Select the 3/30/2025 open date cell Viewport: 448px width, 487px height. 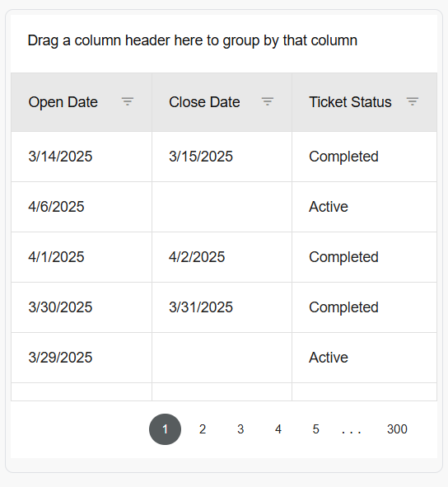(82, 307)
